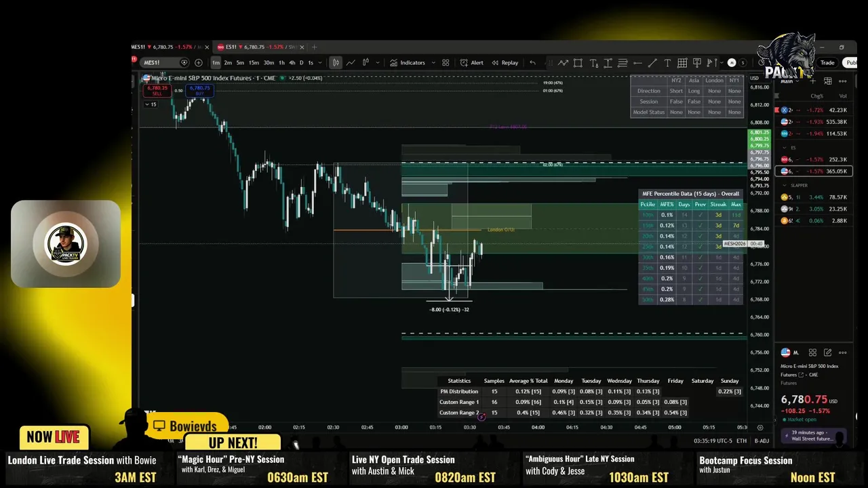
Task: Click the Trade button
Action: (x=827, y=62)
